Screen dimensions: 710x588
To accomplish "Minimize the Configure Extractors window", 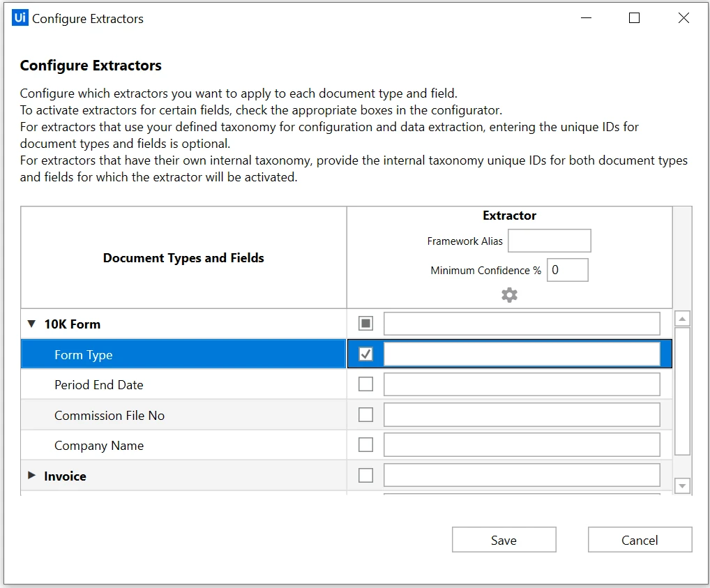I will click(587, 18).
